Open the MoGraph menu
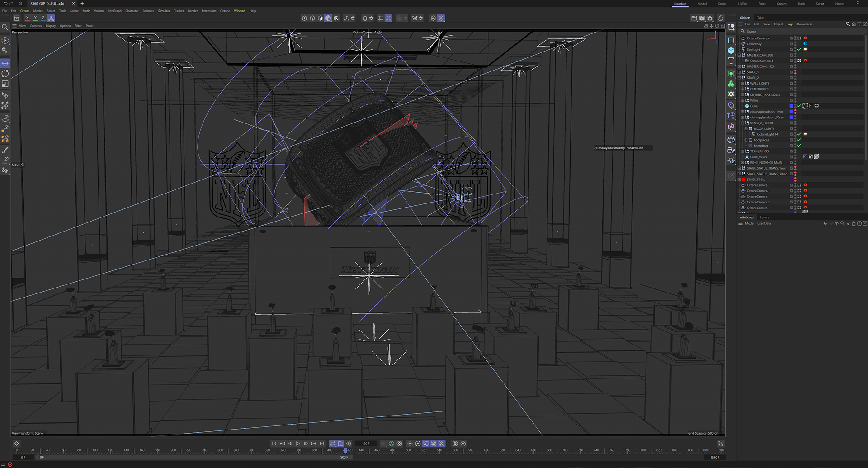 click(x=115, y=11)
